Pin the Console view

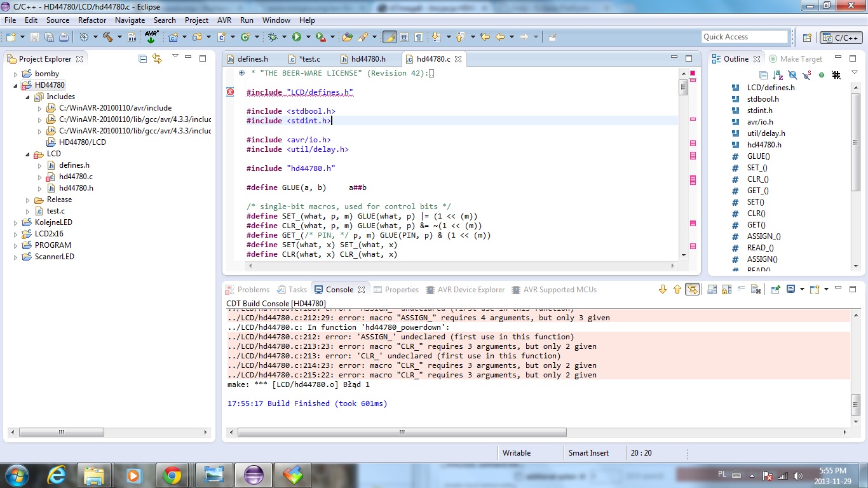coord(775,289)
